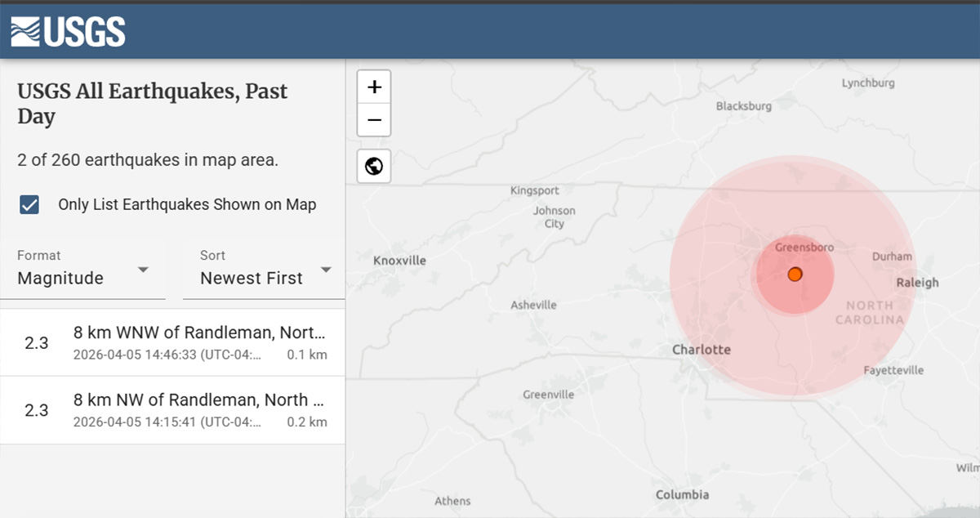Click the USGS logo in header
The image size is (980, 518).
68,32
